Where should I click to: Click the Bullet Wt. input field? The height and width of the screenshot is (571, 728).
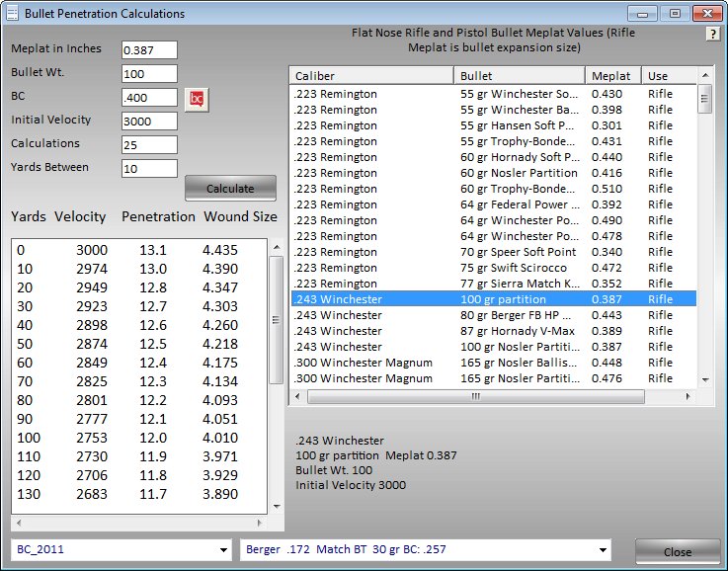click(x=148, y=74)
